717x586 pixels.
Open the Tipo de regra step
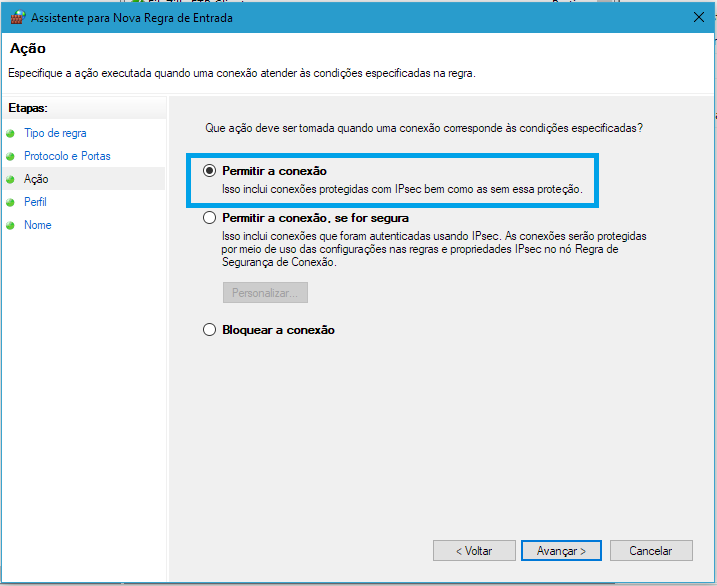(x=55, y=133)
